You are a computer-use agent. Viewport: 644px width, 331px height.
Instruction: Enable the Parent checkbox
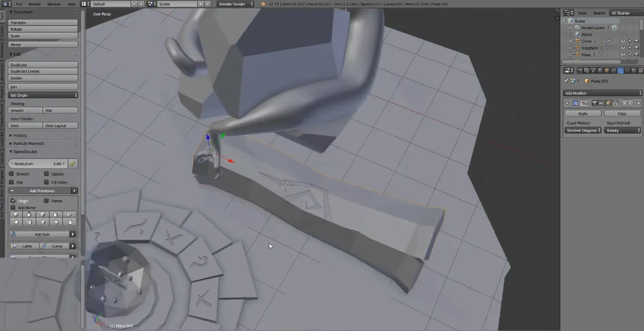tap(47, 201)
